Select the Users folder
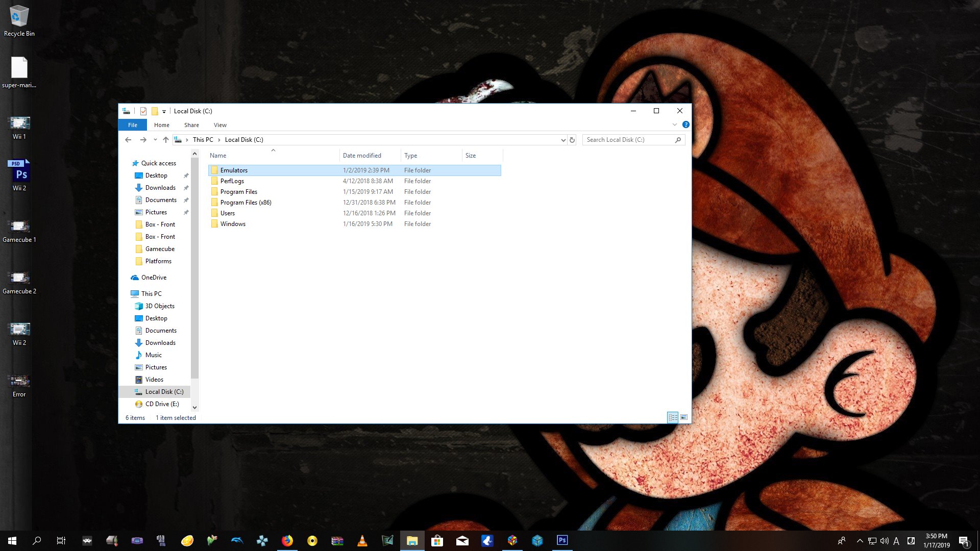This screenshot has width=980, height=551. tap(355, 213)
